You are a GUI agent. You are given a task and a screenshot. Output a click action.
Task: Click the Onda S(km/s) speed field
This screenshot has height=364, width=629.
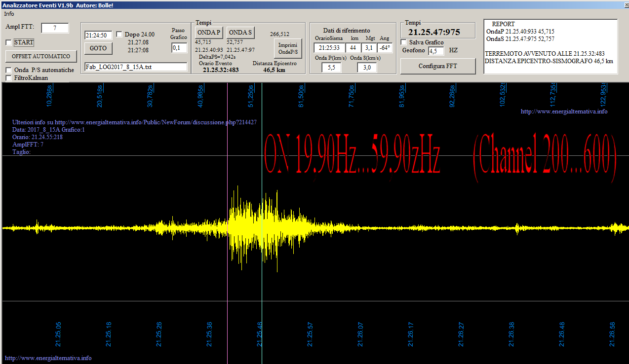pos(367,68)
